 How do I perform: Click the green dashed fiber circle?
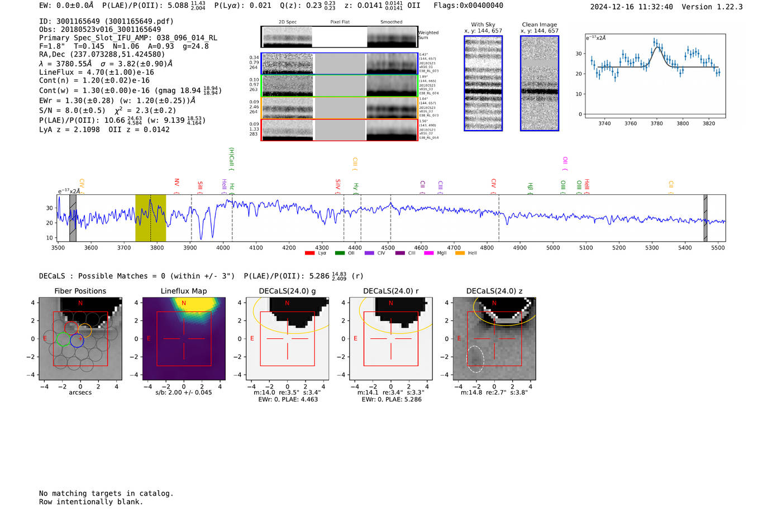coord(63,339)
